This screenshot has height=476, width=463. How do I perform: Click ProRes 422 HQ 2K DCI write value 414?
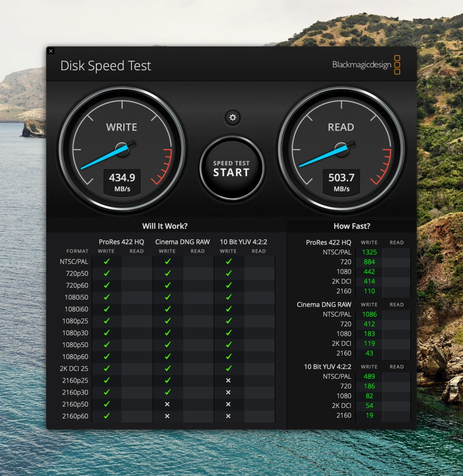369,282
